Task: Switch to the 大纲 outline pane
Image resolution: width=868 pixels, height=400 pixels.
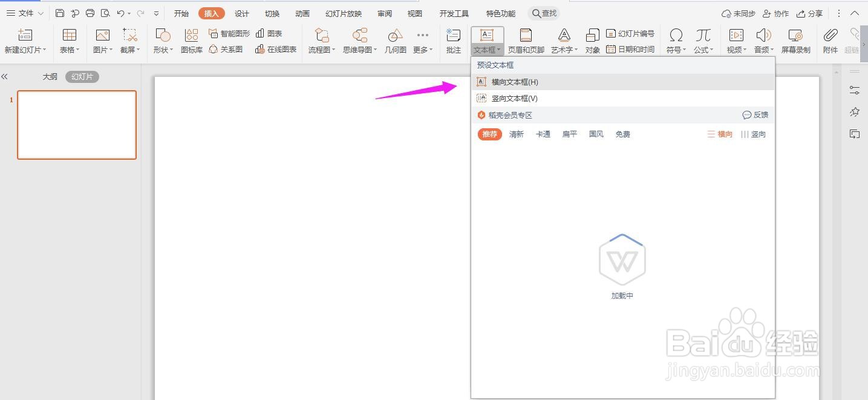Action: (x=50, y=77)
